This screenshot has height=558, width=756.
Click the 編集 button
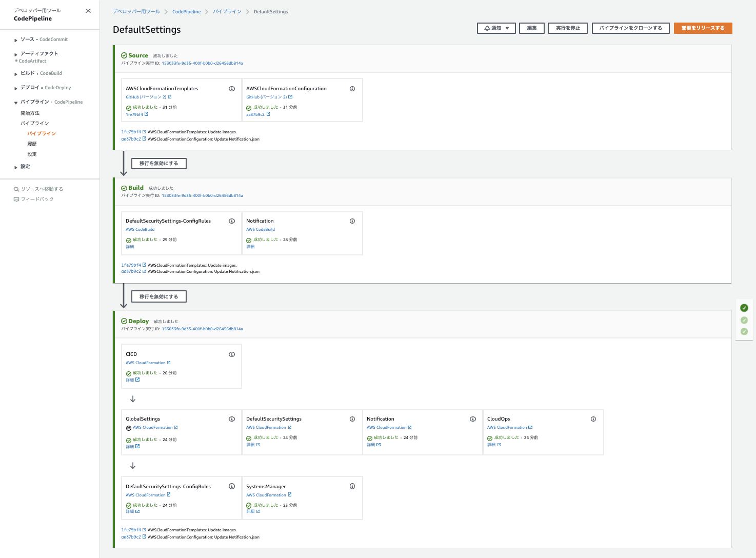point(532,28)
